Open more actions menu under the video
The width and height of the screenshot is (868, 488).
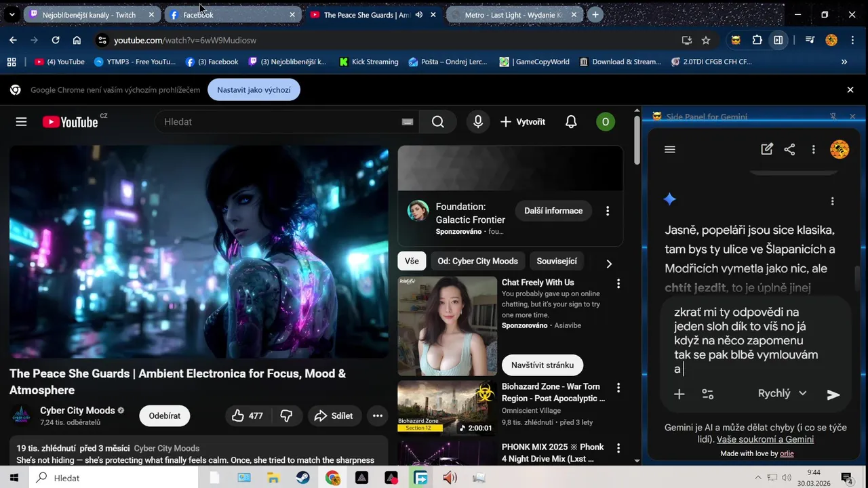pyautogui.click(x=378, y=416)
